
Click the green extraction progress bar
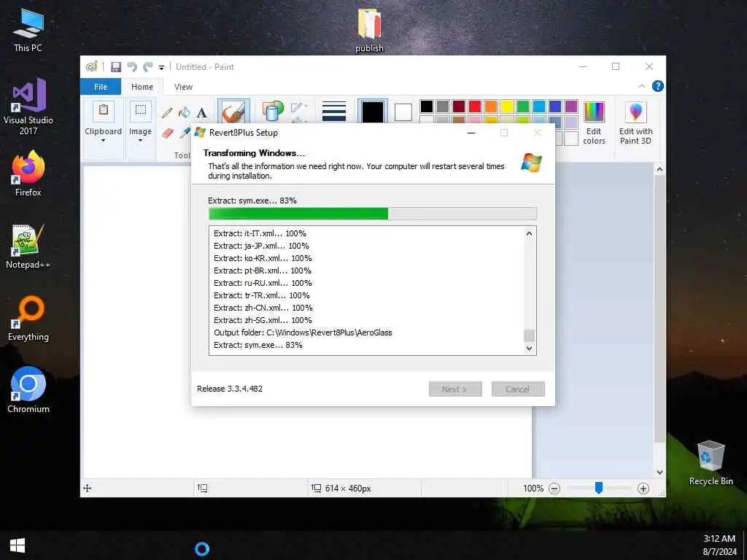tap(373, 214)
